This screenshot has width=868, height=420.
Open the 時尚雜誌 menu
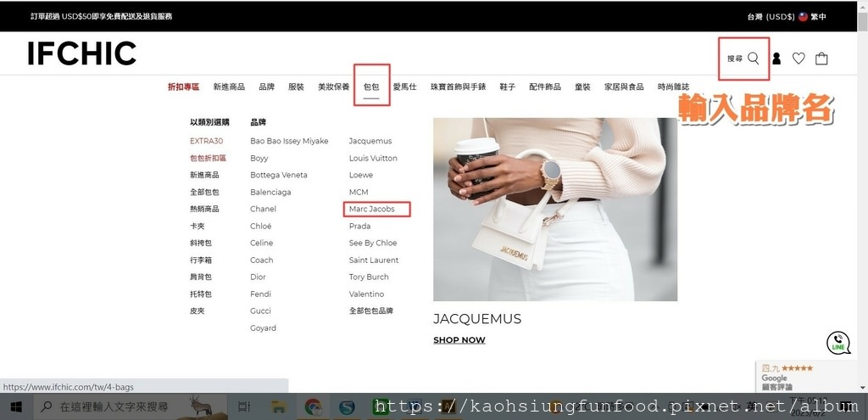coord(674,87)
